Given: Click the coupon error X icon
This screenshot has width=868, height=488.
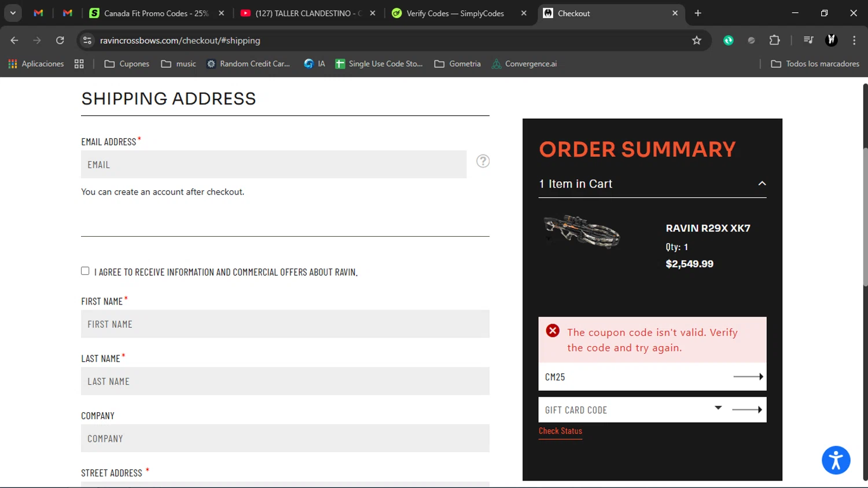Looking at the screenshot, I should tap(553, 331).
